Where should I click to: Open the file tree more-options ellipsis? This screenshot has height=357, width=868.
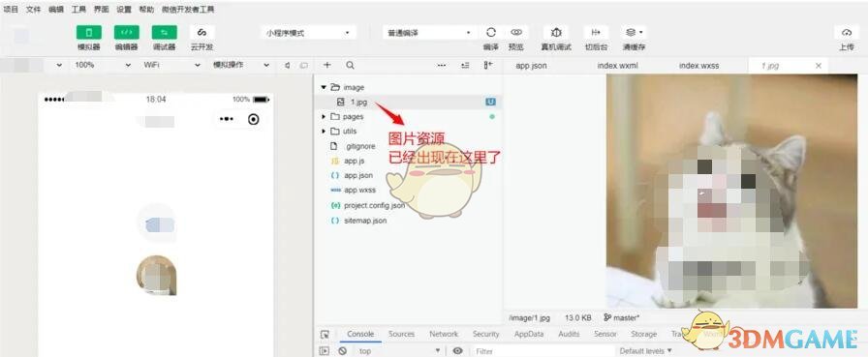[441, 65]
